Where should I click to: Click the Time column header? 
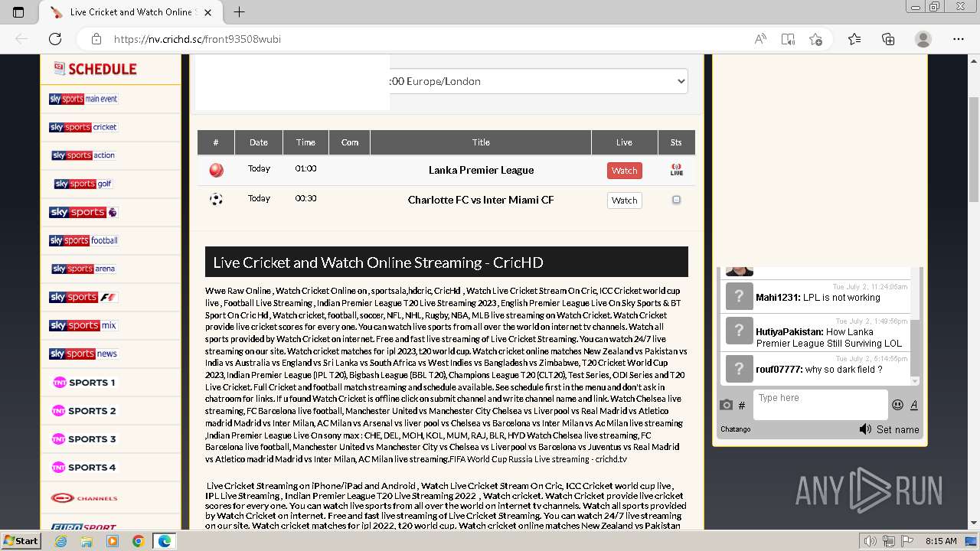[x=305, y=142]
